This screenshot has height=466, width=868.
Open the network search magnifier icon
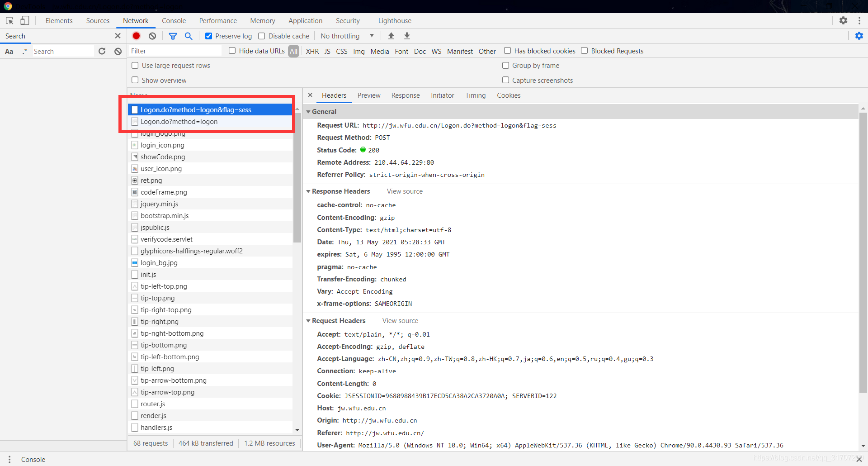[189, 36]
